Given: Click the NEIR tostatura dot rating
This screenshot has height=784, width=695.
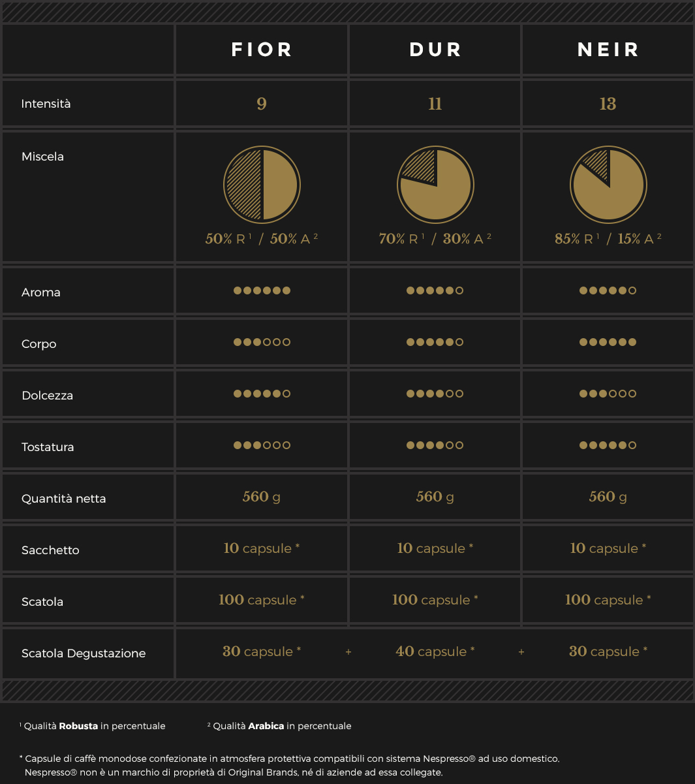Looking at the screenshot, I should (608, 445).
